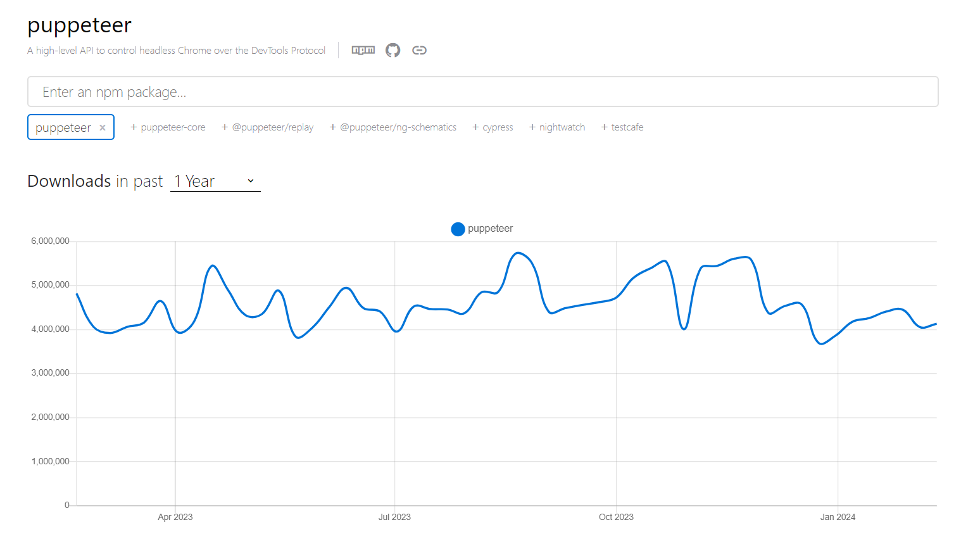This screenshot has width=980, height=546.
Task: Open the homepage link icon
Action: (x=419, y=50)
